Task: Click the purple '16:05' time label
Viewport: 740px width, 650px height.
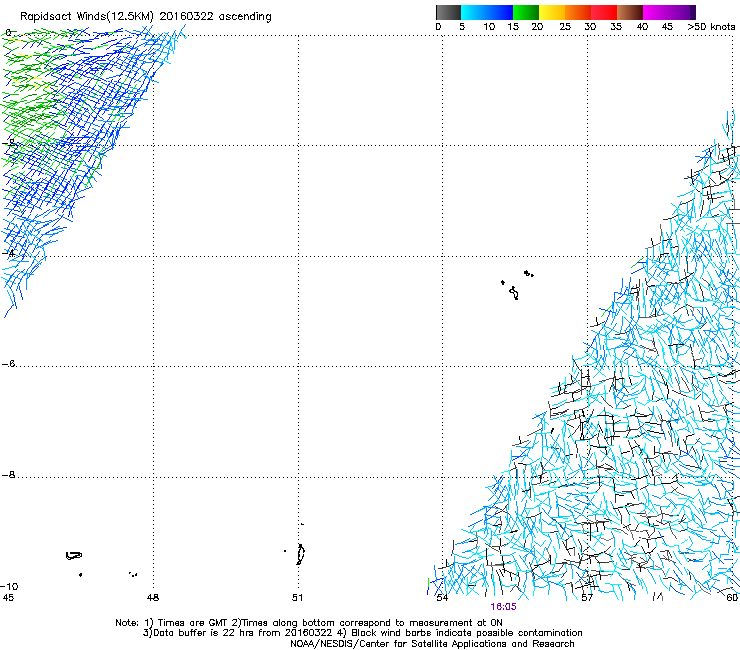Action: tap(503, 607)
